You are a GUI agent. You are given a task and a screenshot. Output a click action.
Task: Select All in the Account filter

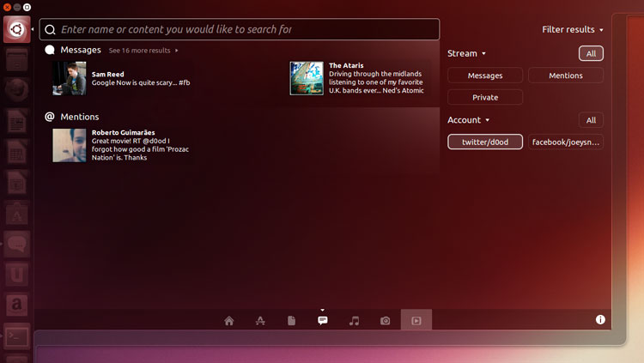coord(591,120)
